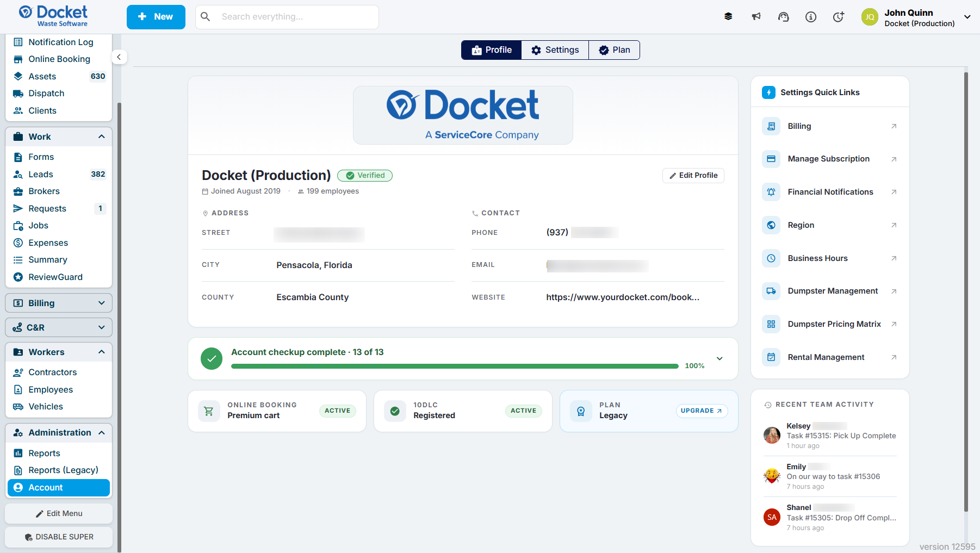Open Employees in sidebar
The image size is (980, 553).
(59, 389)
